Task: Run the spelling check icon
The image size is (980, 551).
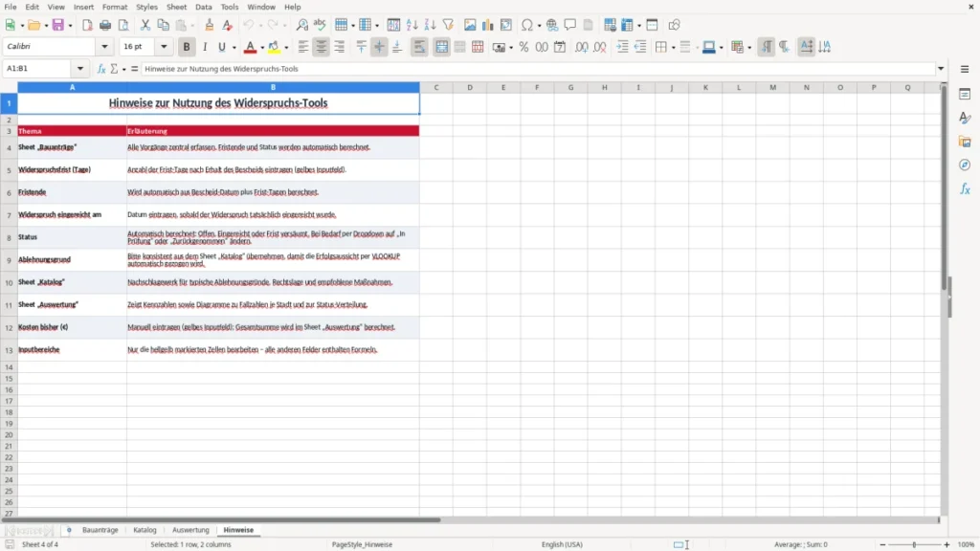Action: point(320,25)
